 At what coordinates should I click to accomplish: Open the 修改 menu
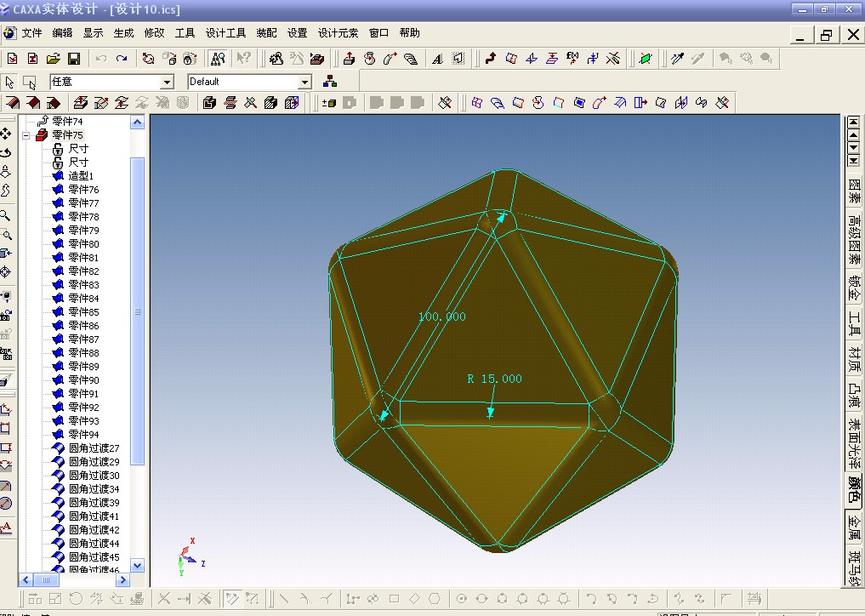(x=155, y=33)
